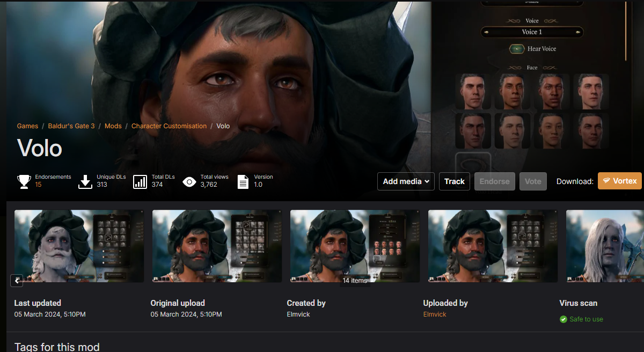Click the Total views eye icon
The width and height of the screenshot is (644, 352).
coord(189,182)
